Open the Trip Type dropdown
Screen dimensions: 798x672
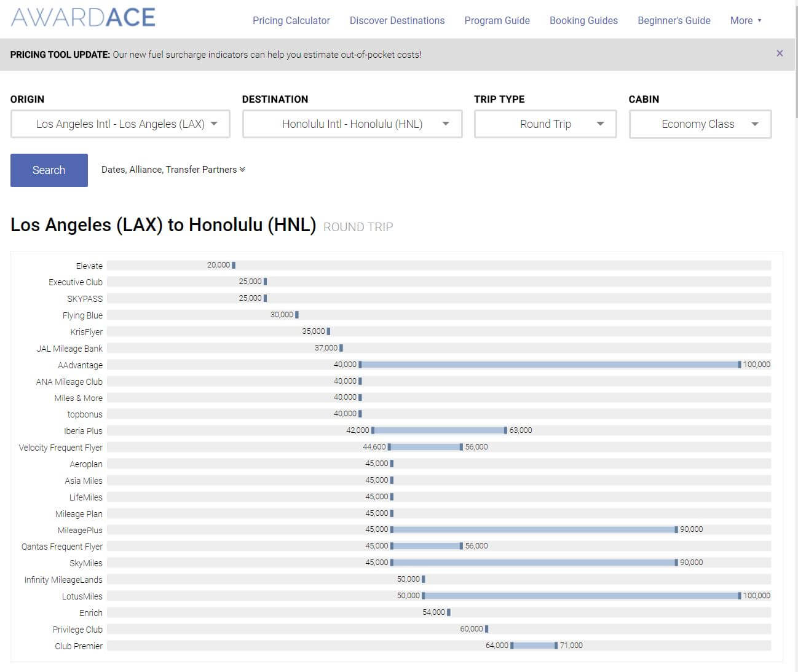[545, 124]
